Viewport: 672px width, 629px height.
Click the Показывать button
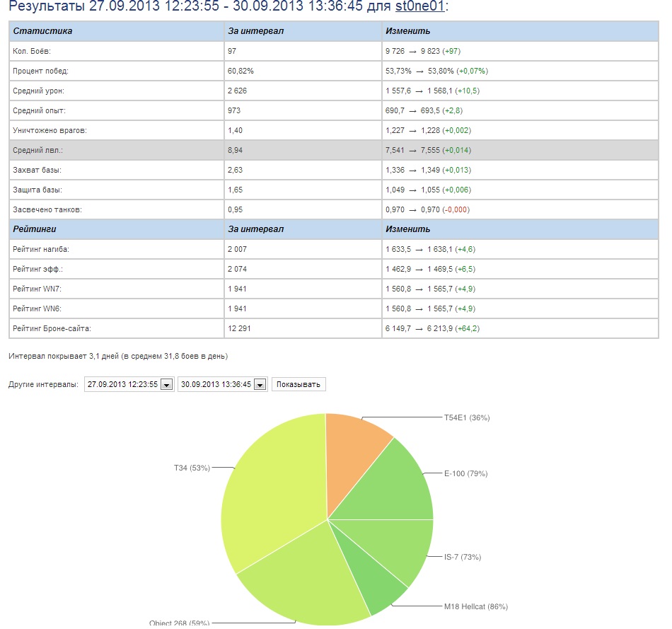click(299, 384)
